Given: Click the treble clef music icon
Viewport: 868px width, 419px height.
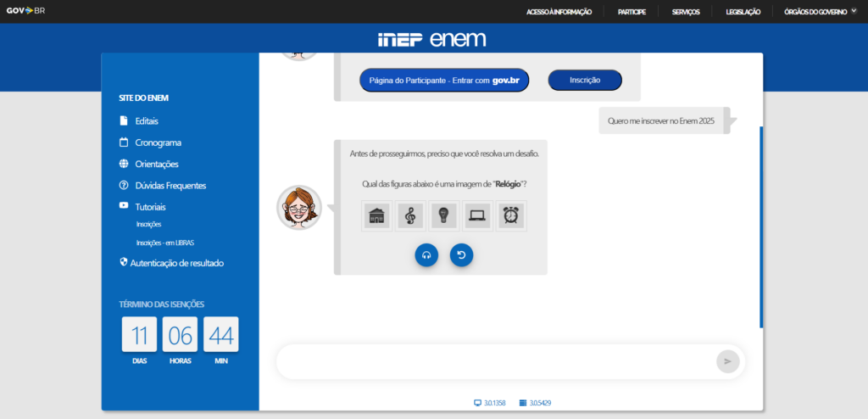Looking at the screenshot, I should point(410,216).
